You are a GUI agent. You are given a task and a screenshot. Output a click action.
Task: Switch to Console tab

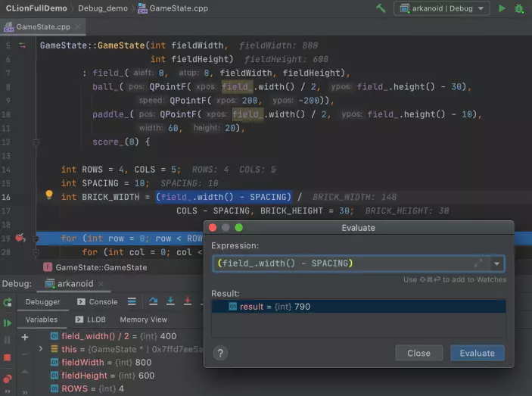(97, 301)
